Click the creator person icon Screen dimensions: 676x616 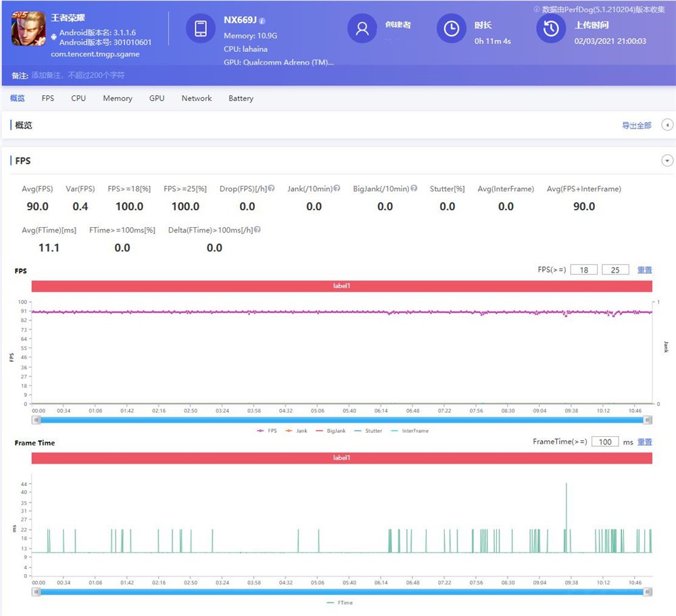coord(362,28)
